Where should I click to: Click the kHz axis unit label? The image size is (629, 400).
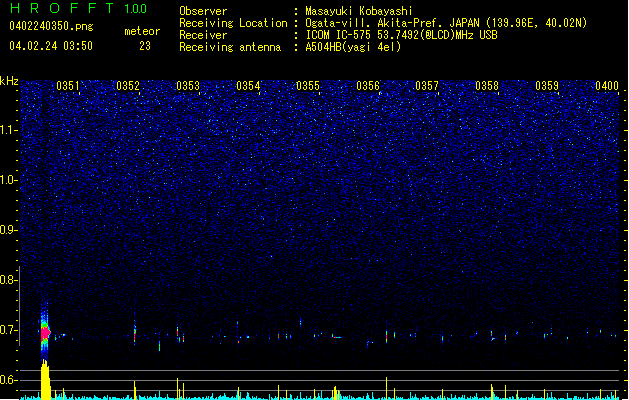(x=9, y=81)
